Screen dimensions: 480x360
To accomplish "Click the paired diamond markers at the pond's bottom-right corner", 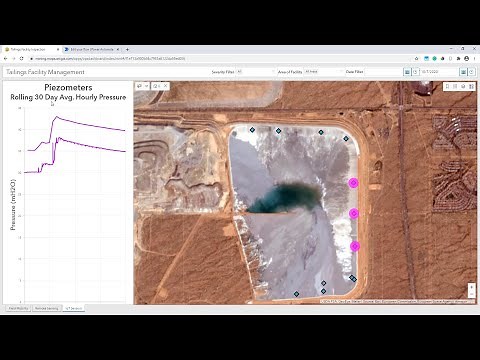I will 353,278.
